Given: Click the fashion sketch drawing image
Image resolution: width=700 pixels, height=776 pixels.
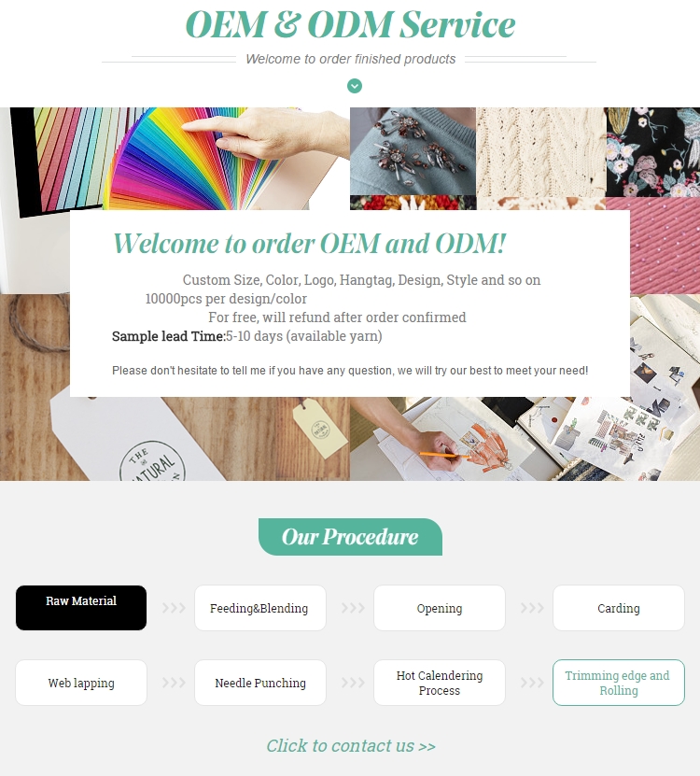Looking at the screenshot, I should [525, 439].
